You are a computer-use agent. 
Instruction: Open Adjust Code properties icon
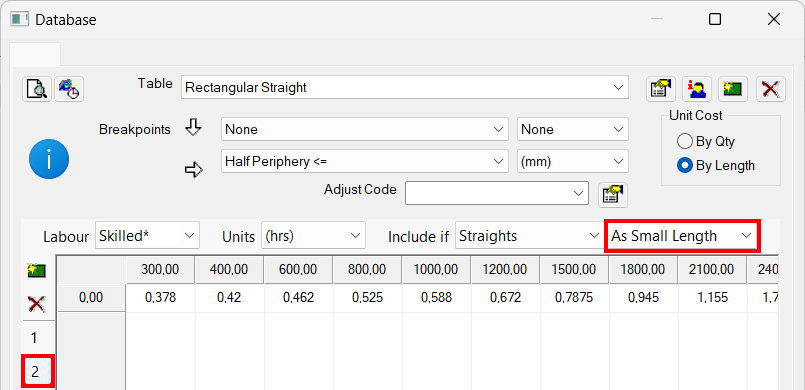(x=613, y=194)
